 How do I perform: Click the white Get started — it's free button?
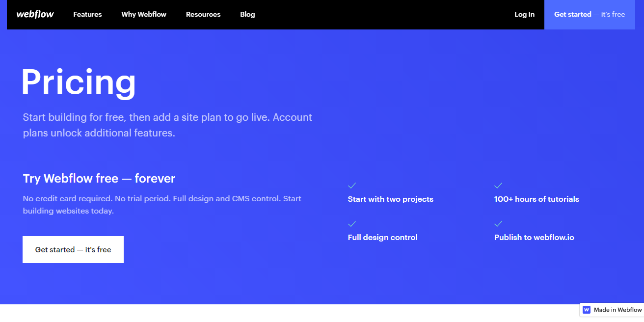click(73, 249)
